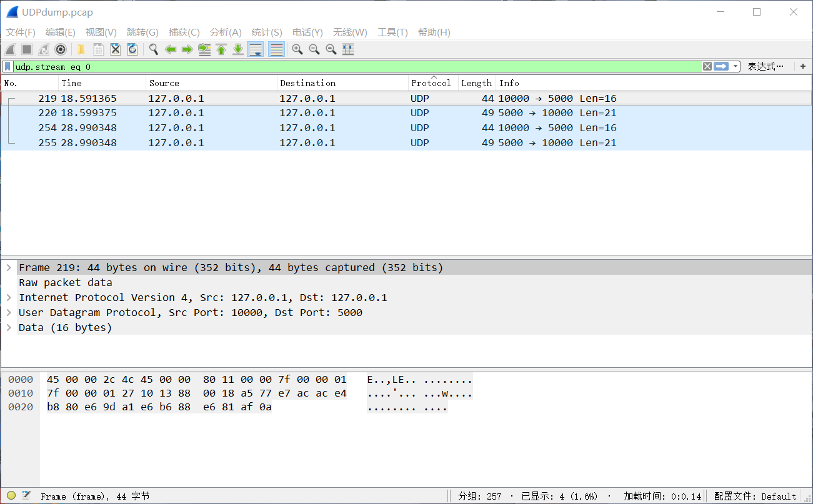Expand User Datagram Protocol details
Viewport: 813px width, 504px height.
point(9,312)
